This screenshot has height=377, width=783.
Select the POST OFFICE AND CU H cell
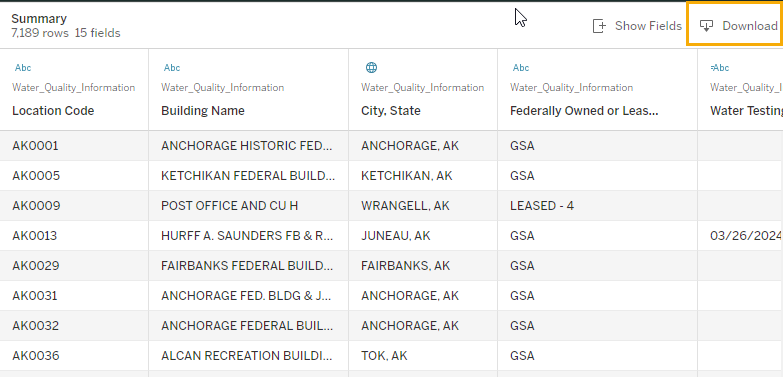coord(248,206)
